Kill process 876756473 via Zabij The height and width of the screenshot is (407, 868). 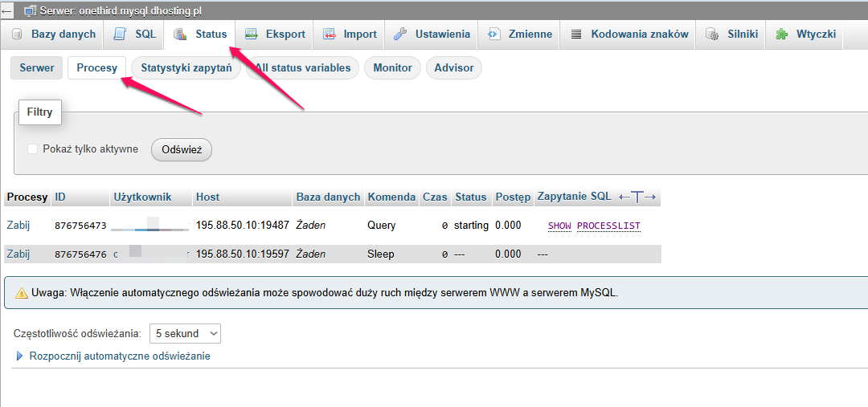pyautogui.click(x=18, y=226)
